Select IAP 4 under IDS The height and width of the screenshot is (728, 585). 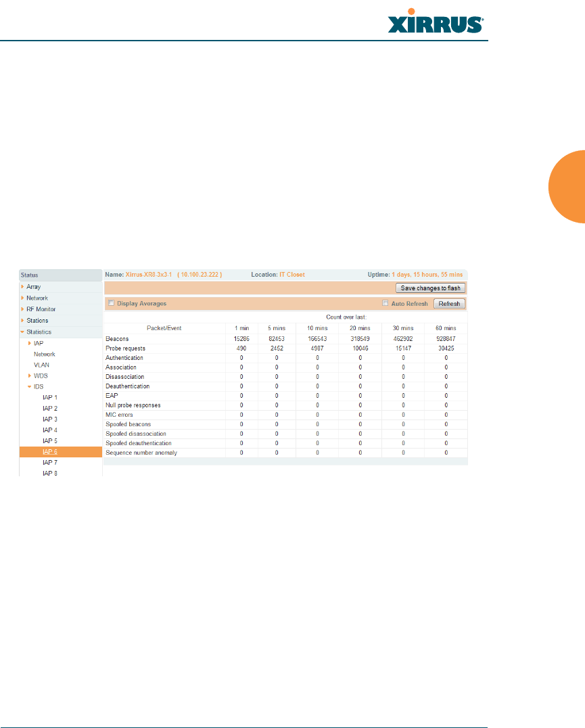pos(50,430)
